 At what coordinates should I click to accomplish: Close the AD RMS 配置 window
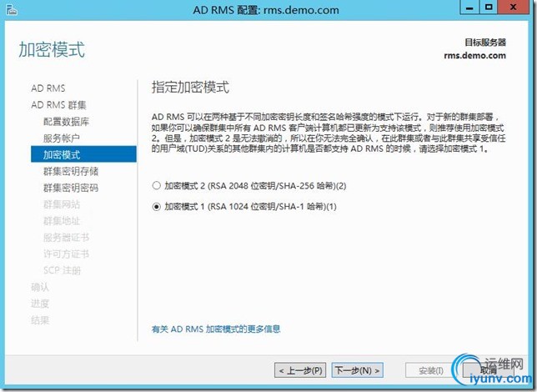point(513,8)
